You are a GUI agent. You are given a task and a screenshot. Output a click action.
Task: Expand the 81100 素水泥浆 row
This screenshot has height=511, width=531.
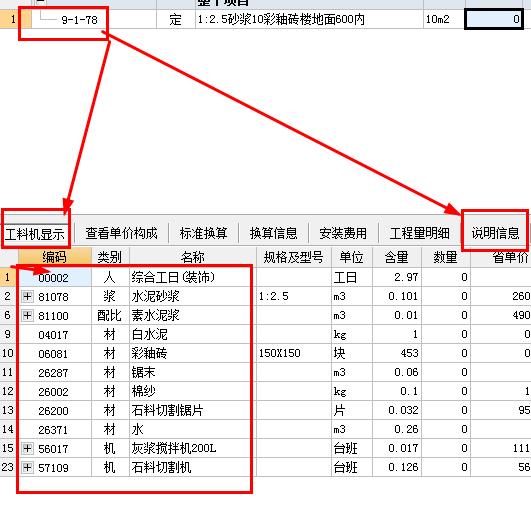click(x=27, y=316)
